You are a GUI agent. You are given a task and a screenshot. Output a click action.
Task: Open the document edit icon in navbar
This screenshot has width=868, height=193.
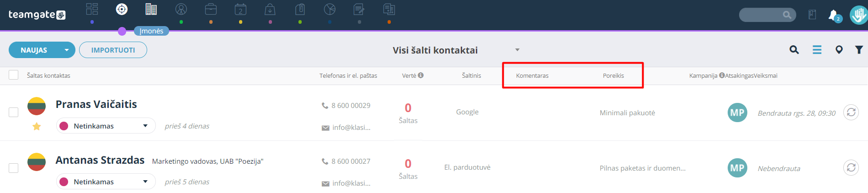tap(359, 9)
